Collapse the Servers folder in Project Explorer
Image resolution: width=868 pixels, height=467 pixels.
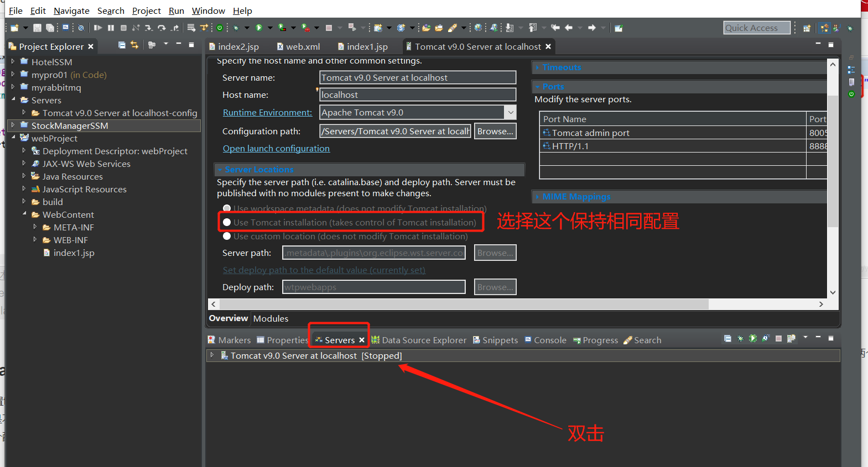pyautogui.click(x=13, y=99)
